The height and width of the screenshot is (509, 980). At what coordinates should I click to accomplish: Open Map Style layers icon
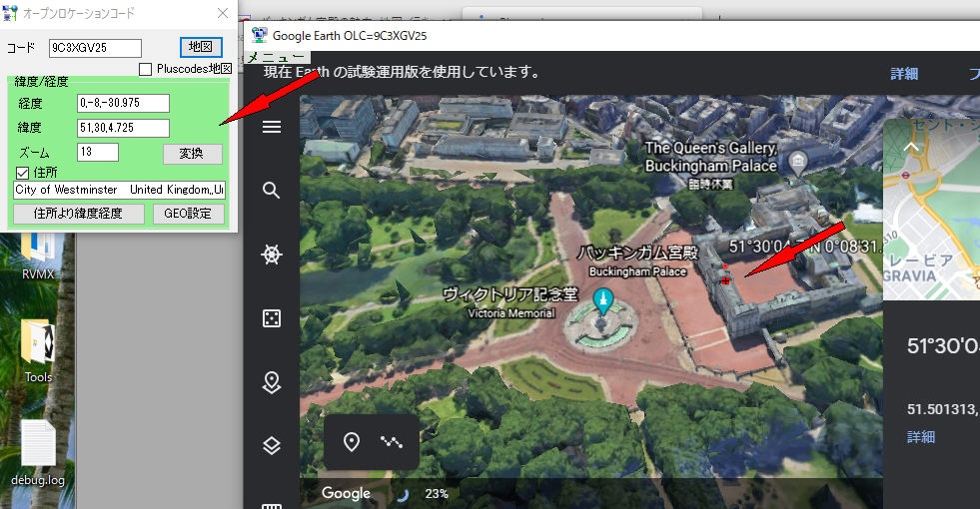pos(271,446)
